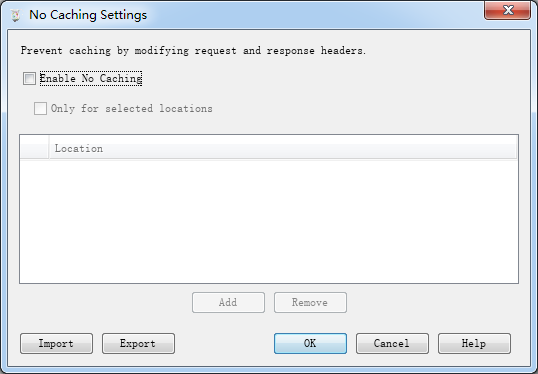Close the No Caching Settings dialog
Image resolution: width=538 pixels, height=374 pixels.
pos(507,10)
